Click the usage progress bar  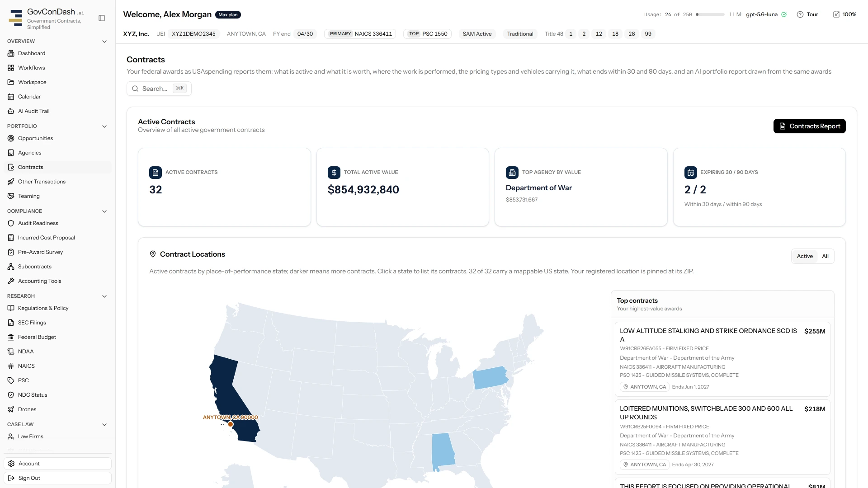tap(710, 14)
